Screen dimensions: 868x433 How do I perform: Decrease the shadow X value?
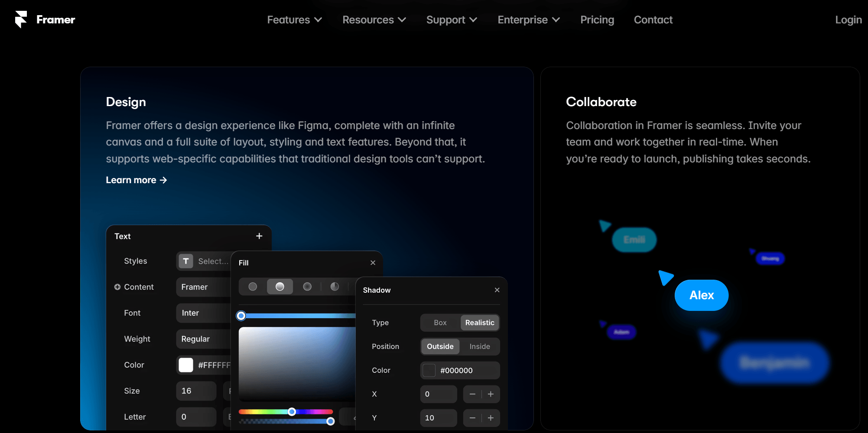472,394
